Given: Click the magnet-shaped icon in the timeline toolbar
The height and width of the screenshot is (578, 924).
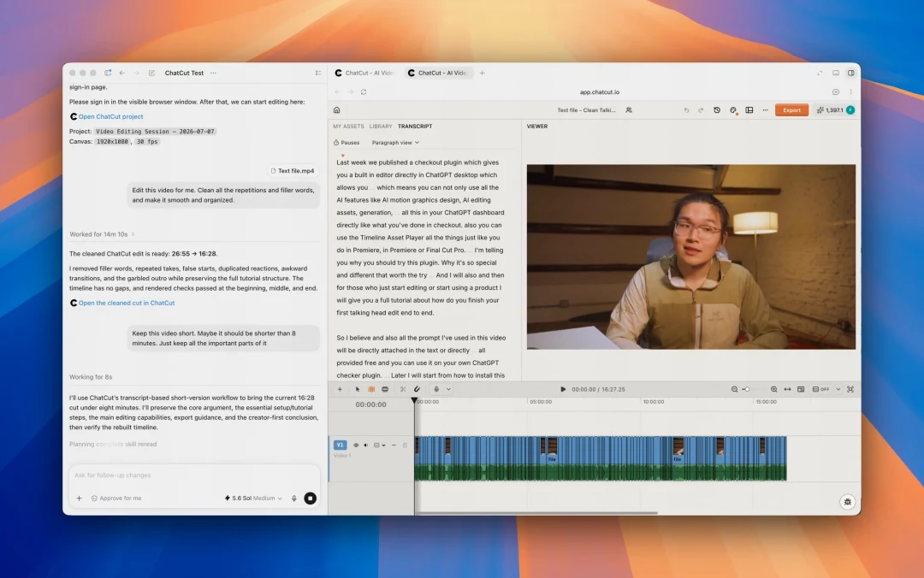Looking at the screenshot, I should pyautogui.click(x=418, y=389).
